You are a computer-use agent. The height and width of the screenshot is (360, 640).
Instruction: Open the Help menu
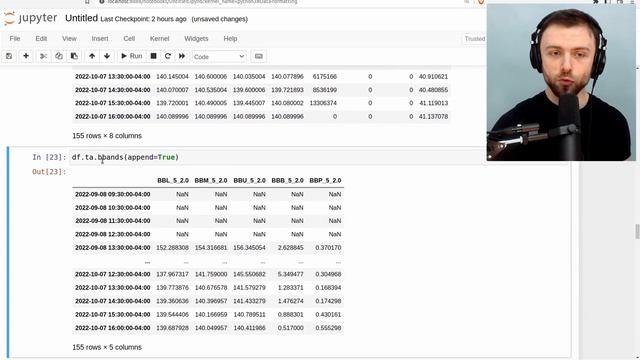point(230,38)
